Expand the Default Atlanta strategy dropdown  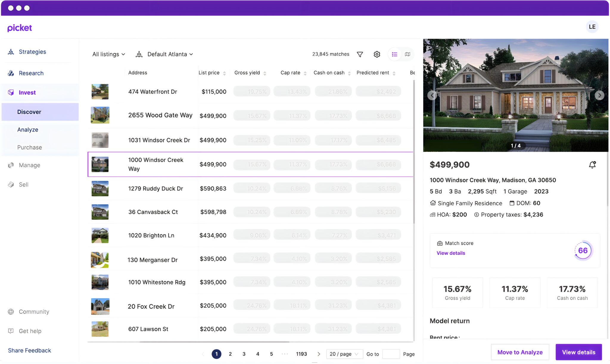170,54
